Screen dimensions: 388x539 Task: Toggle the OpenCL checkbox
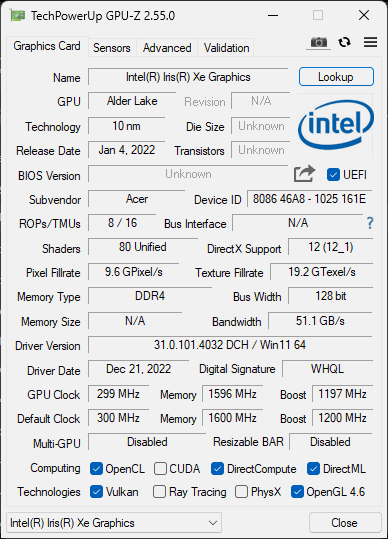tap(96, 469)
